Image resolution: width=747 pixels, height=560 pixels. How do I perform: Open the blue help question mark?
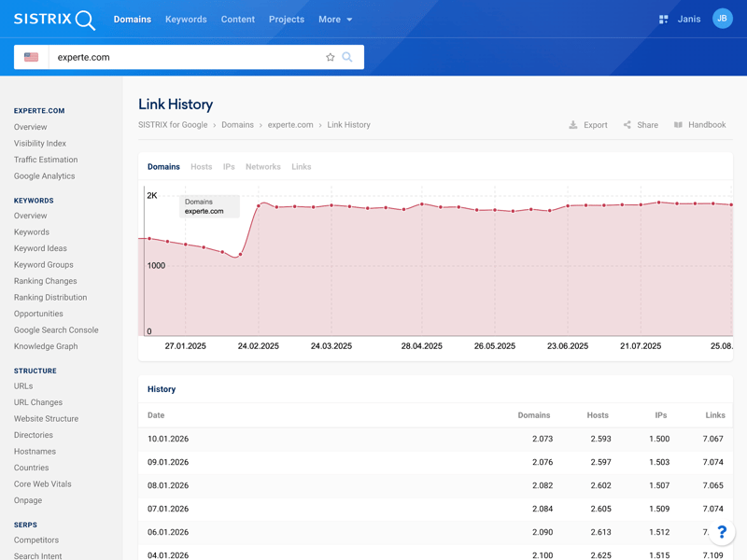[x=722, y=532]
